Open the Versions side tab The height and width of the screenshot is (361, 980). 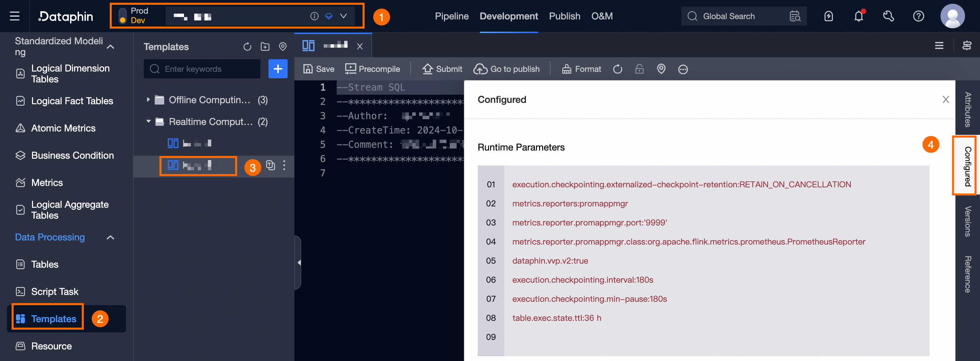click(967, 221)
